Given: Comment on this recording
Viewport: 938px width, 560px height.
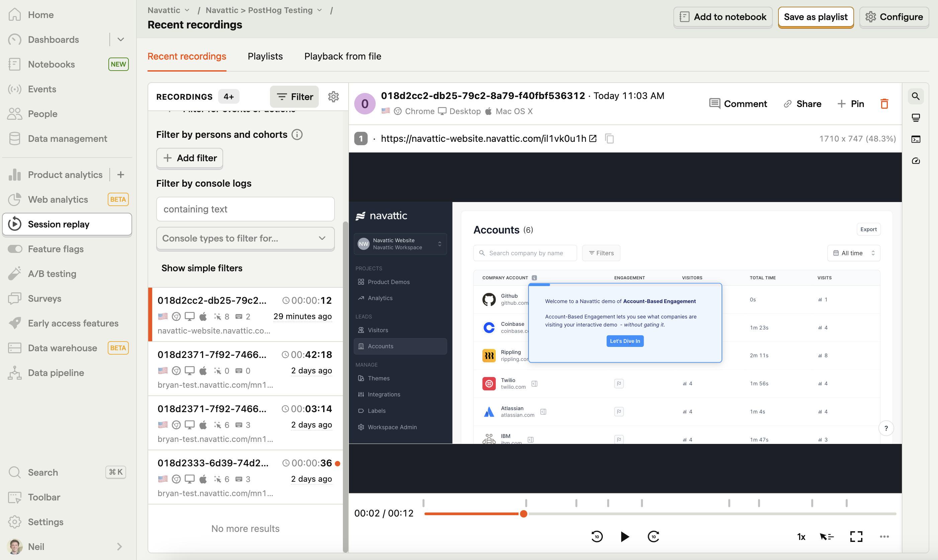Looking at the screenshot, I should click(738, 104).
